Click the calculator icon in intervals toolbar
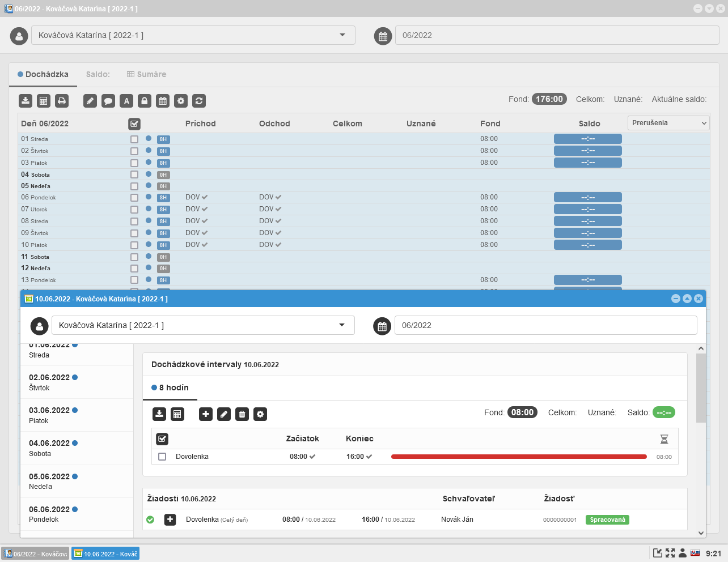 coord(177,414)
